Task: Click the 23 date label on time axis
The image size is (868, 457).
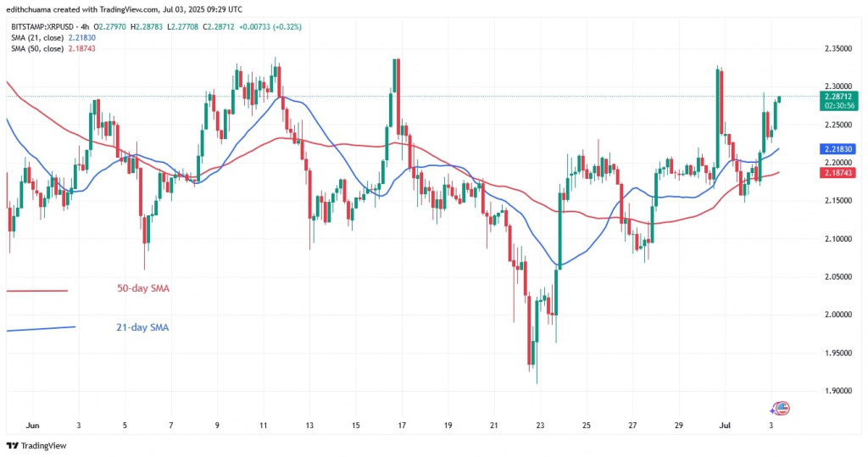Action: [x=541, y=425]
